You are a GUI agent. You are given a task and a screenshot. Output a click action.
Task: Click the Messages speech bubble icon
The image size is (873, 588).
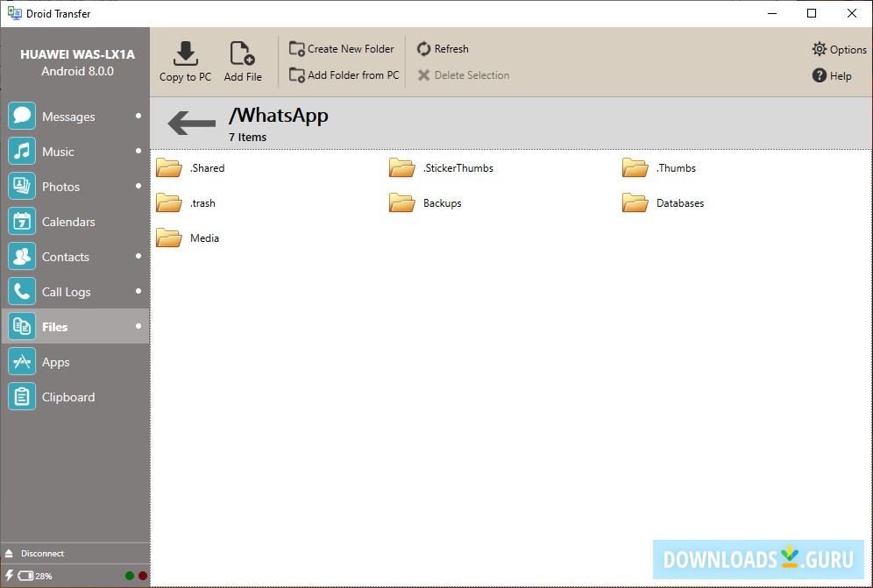click(x=22, y=116)
